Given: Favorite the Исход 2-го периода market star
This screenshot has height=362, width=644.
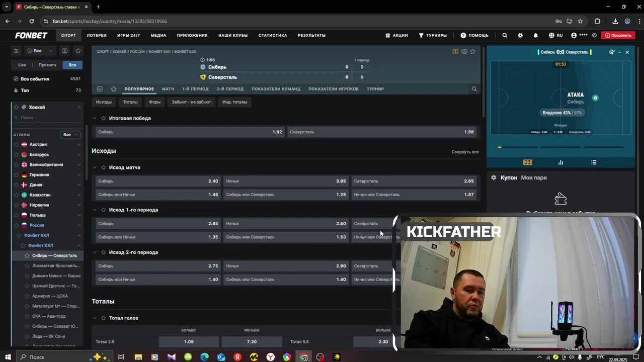Looking at the screenshot, I should 104,252.
